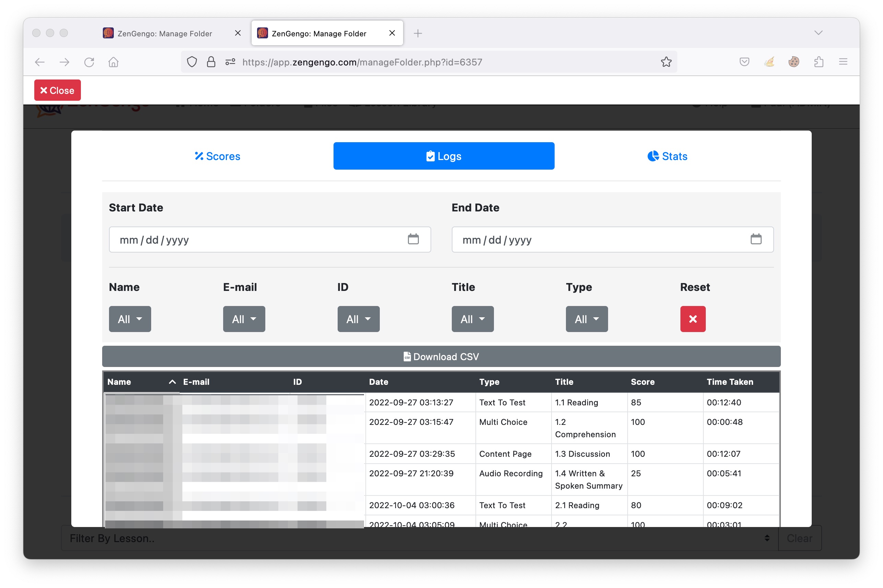Expand the E-mail filter All dropdown

(244, 319)
